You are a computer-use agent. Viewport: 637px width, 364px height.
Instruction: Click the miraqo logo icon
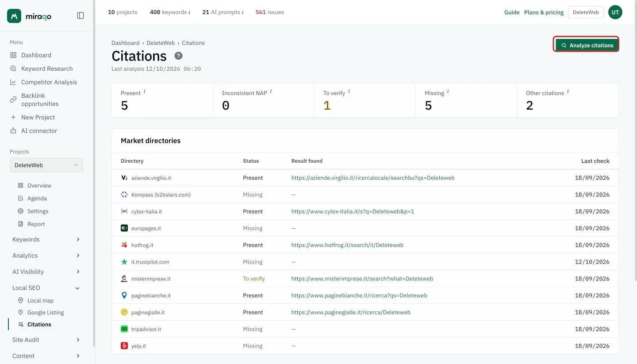point(14,16)
